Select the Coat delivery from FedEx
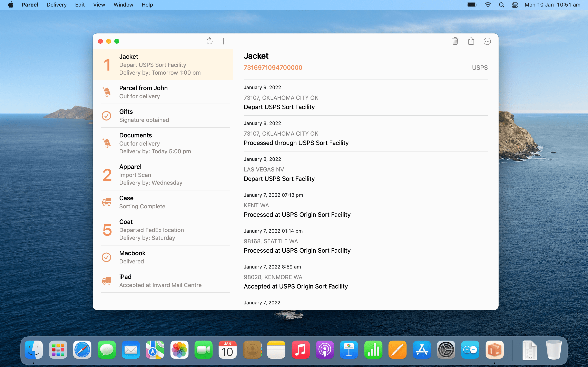 point(163,230)
